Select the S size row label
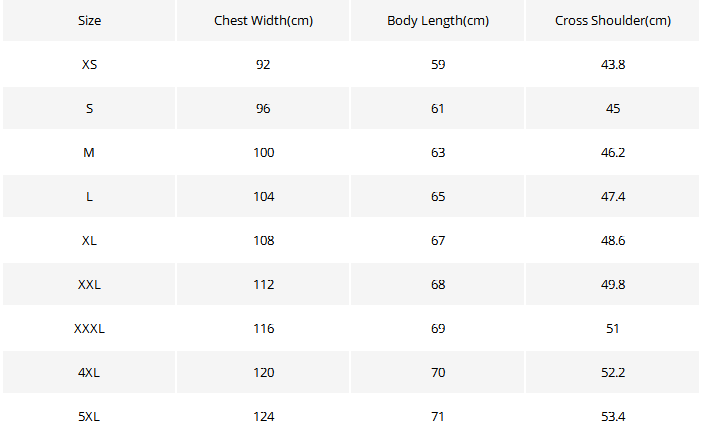The width and height of the screenshot is (704, 431). [x=89, y=109]
